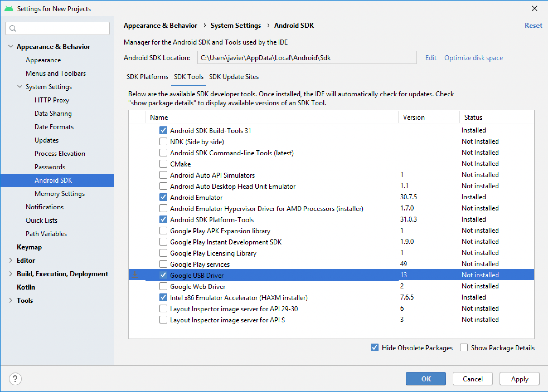Check the CMake package box

(163, 164)
